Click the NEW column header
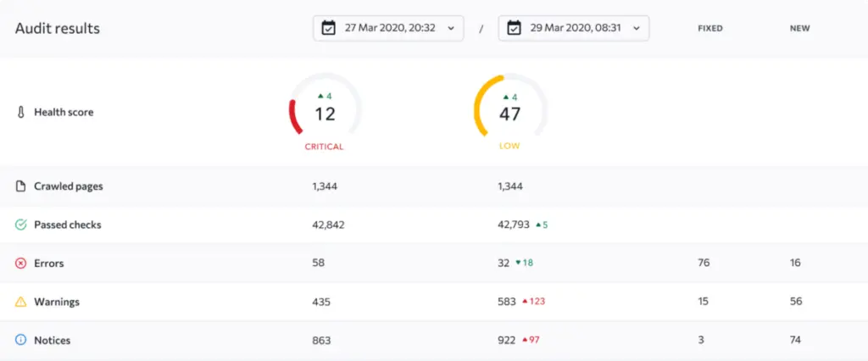Viewport: 868px width, 361px height. tap(799, 29)
